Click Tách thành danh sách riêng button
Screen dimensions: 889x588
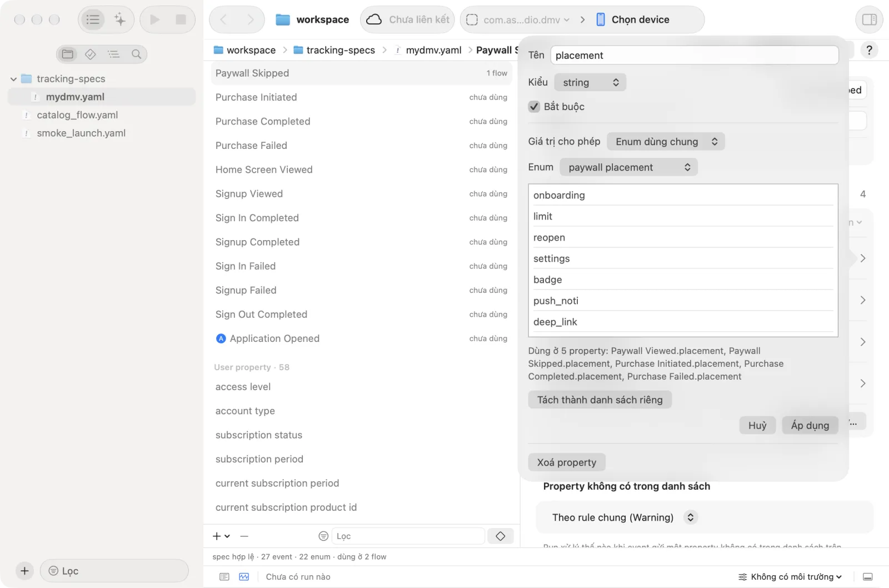pos(600,400)
